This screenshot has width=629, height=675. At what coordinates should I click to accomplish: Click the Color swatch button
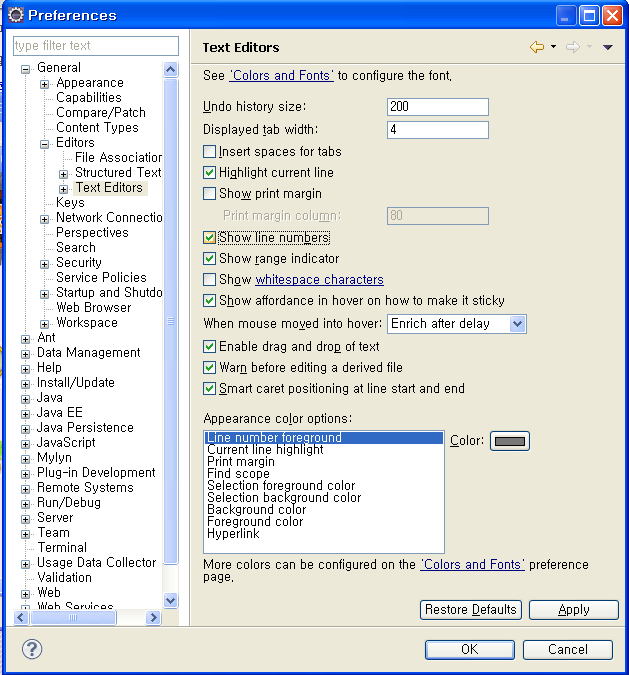tap(510, 441)
